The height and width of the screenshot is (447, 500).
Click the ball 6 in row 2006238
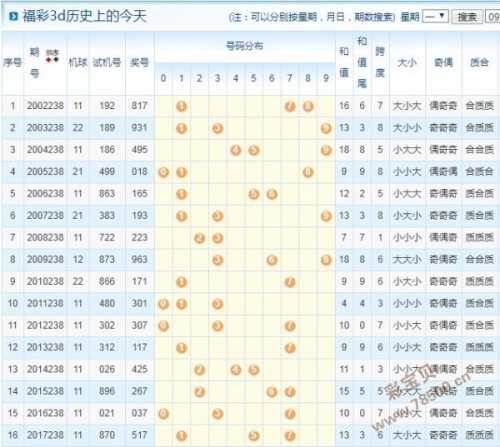tap(272, 194)
